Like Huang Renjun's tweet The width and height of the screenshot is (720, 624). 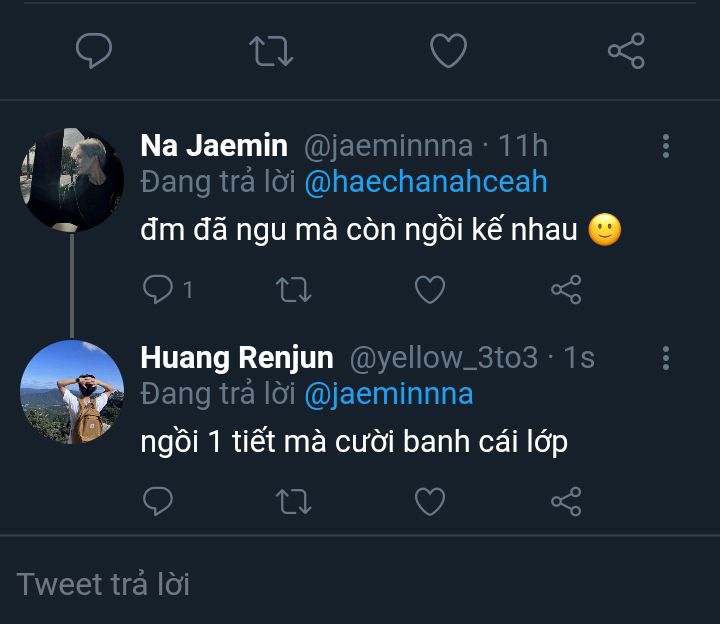click(430, 501)
